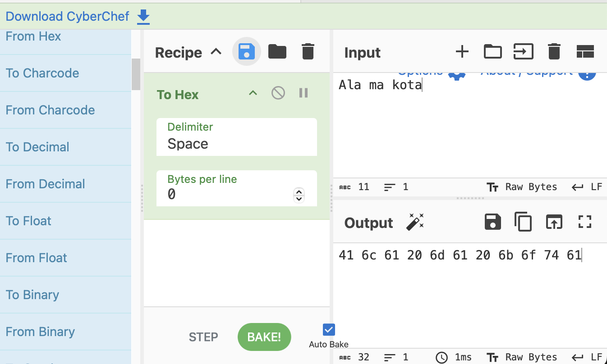Image resolution: width=607 pixels, height=364 pixels.
Task: Click the output magic wand
Action: click(414, 222)
